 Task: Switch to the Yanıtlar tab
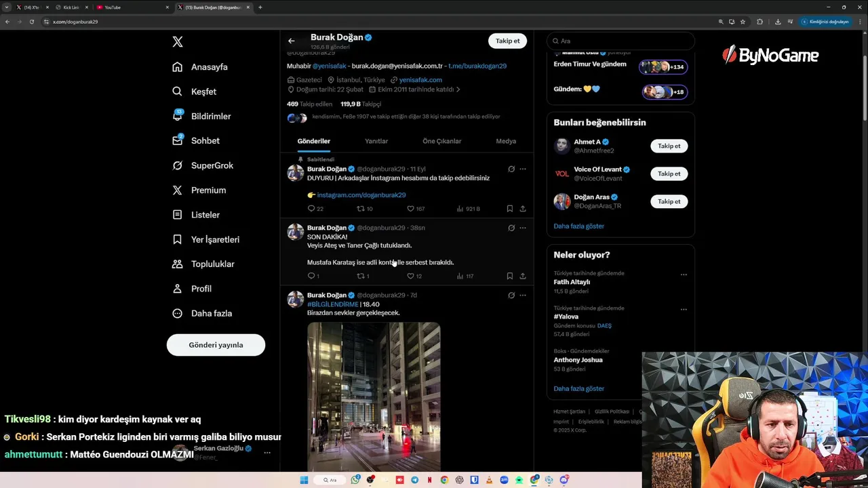(x=376, y=141)
